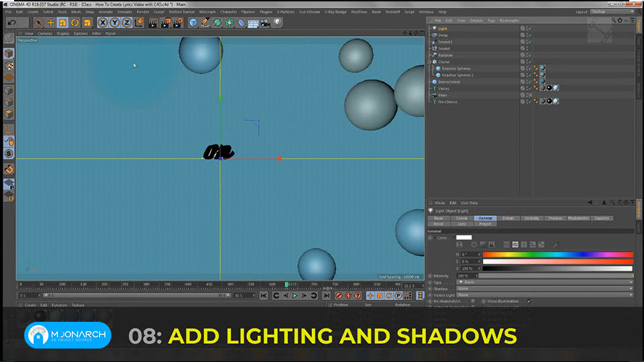Play the animation forward
644x362 pixels.
pos(294,296)
